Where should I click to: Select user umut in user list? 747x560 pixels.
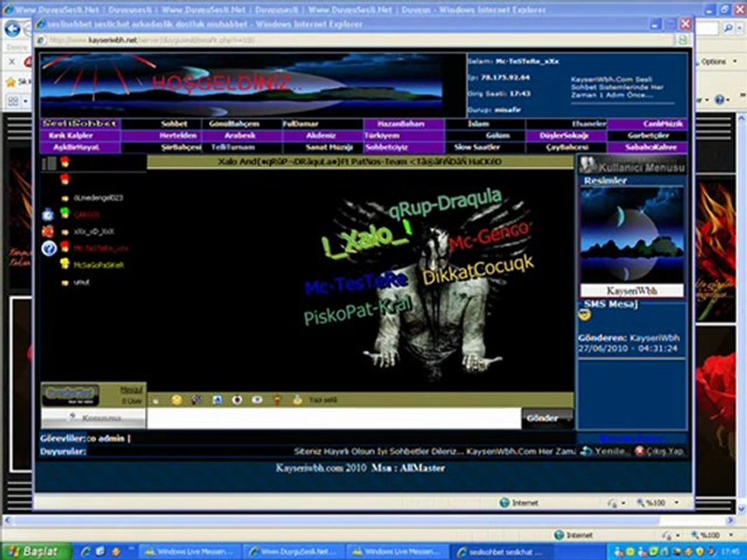point(82,282)
